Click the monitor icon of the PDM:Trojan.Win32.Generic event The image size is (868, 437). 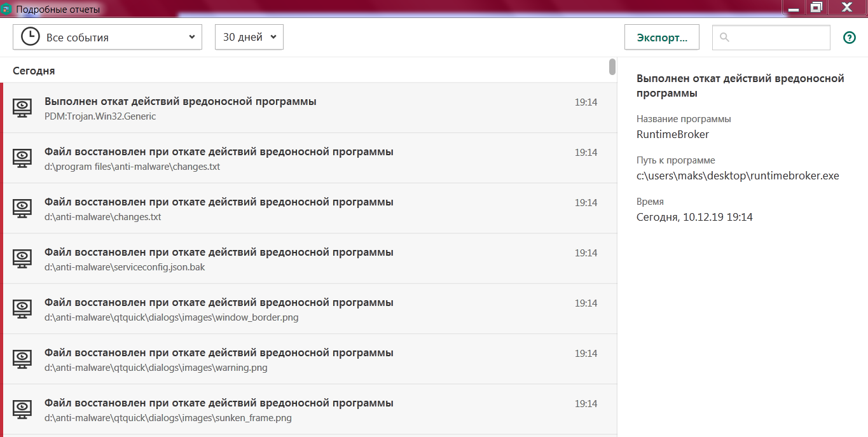(22, 108)
